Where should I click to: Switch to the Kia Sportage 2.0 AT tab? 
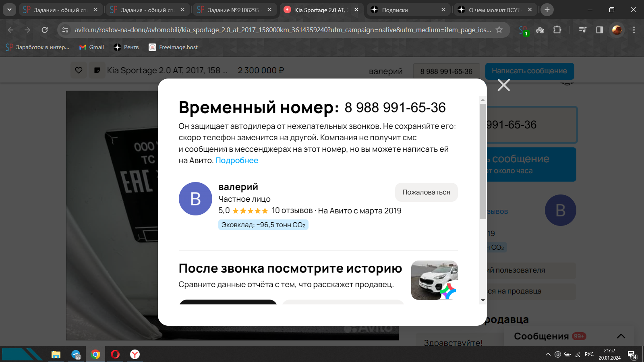point(321,10)
